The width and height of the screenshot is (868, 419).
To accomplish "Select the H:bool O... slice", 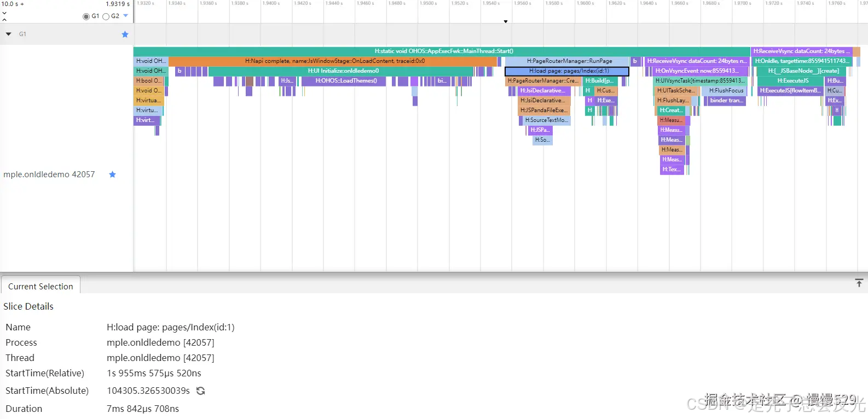I will pos(149,81).
